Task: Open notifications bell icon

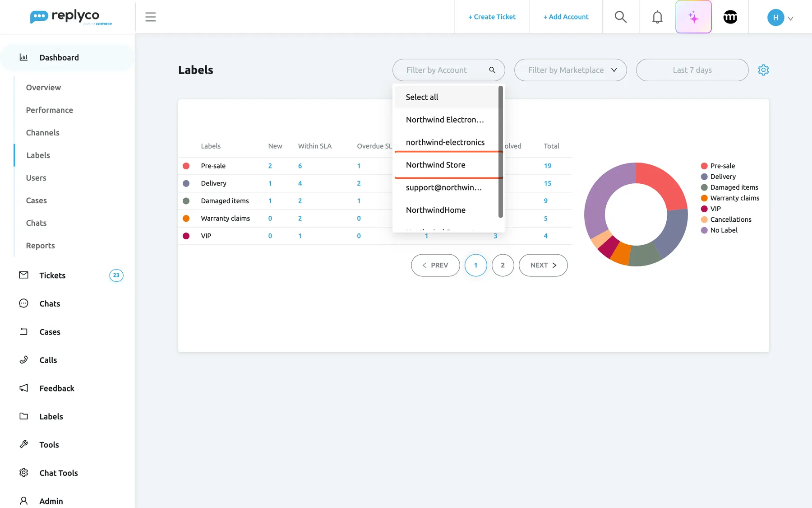Action: 657,17
